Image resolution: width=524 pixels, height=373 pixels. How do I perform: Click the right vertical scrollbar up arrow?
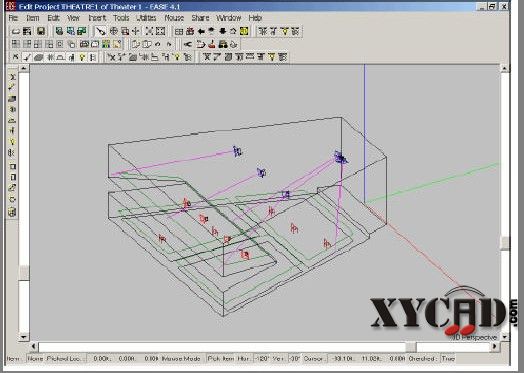coord(504,68)
